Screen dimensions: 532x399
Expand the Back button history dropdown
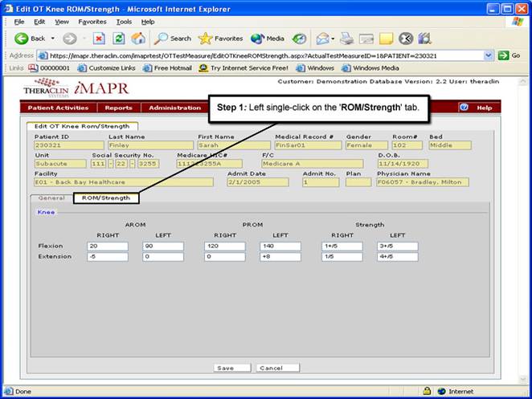[52, 38]
